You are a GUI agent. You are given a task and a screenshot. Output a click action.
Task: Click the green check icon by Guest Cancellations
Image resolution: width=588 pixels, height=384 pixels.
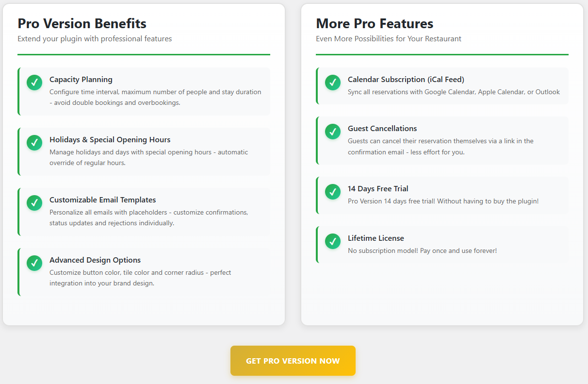click(x=333, y=132)
